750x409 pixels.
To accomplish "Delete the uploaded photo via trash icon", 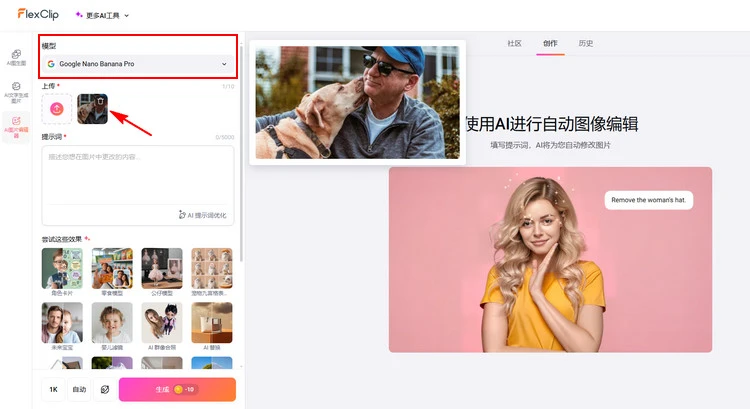I will tap(100, 101).
